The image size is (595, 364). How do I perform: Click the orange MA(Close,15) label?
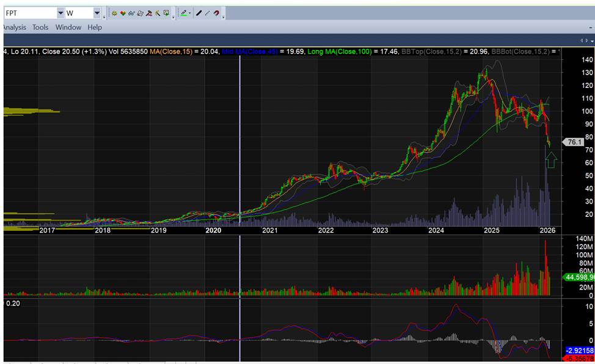click(171, 51)
